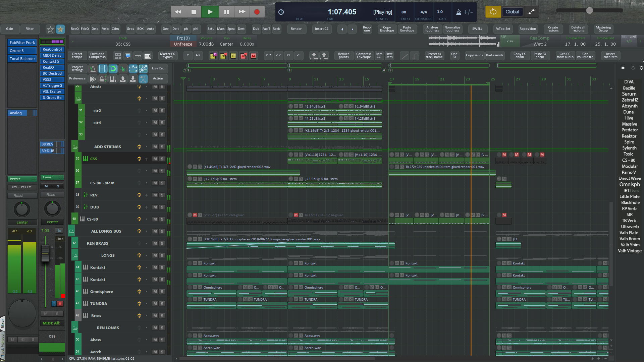Pause playback with the pause button
The width and height of the screenshot is (644, 362).
(226, 12)
